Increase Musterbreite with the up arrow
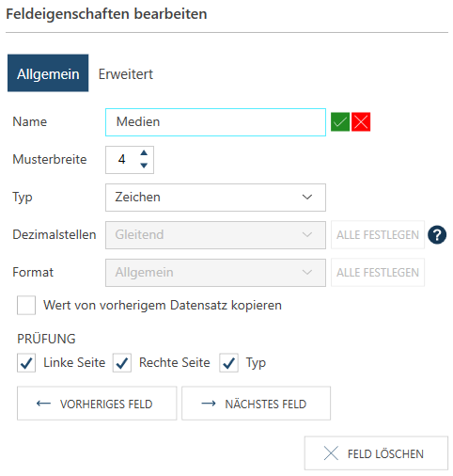 tap(144, 153)
